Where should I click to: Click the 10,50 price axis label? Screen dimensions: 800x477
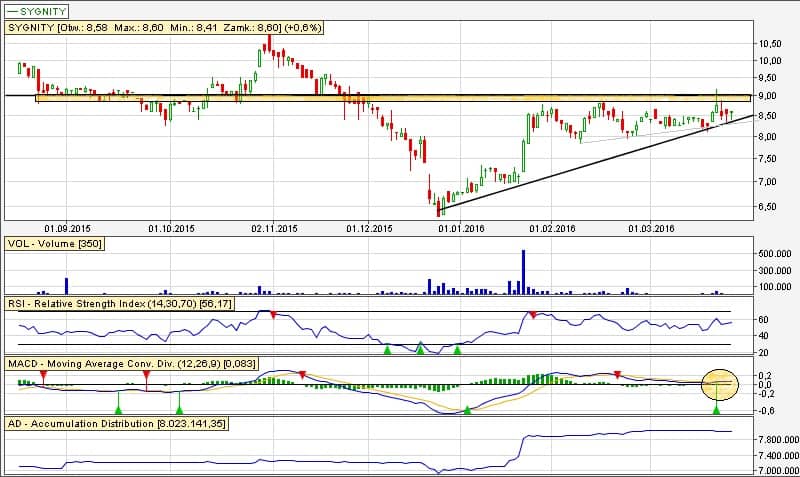point(770,44)
